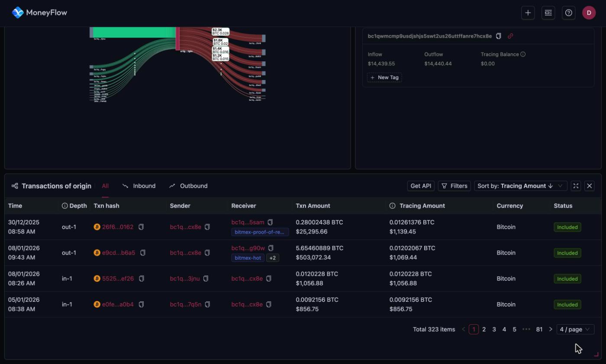Screen dimensions: 606x364
Task: Click the Get API button
Action: pyautogui.click(x=421, y=186)
